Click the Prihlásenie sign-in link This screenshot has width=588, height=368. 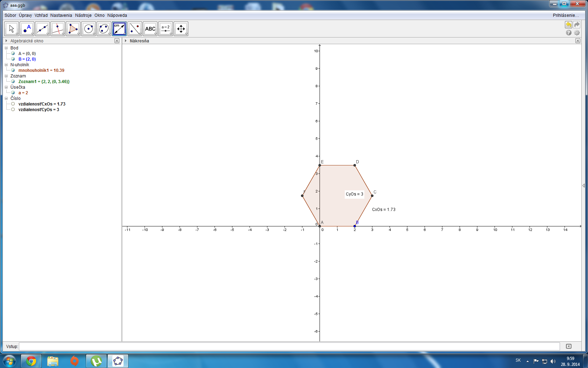[566, 15]
